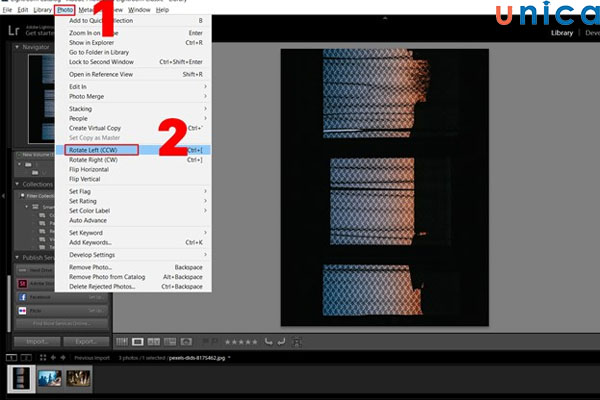Click Find More Services Online button
The image size is (600, 400).
coord(62,323)
